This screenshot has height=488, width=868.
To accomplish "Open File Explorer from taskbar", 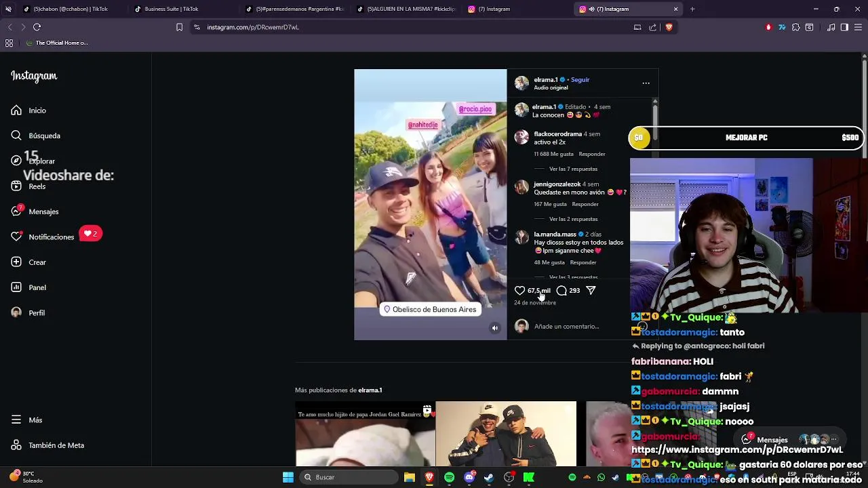I will (409, 477).
